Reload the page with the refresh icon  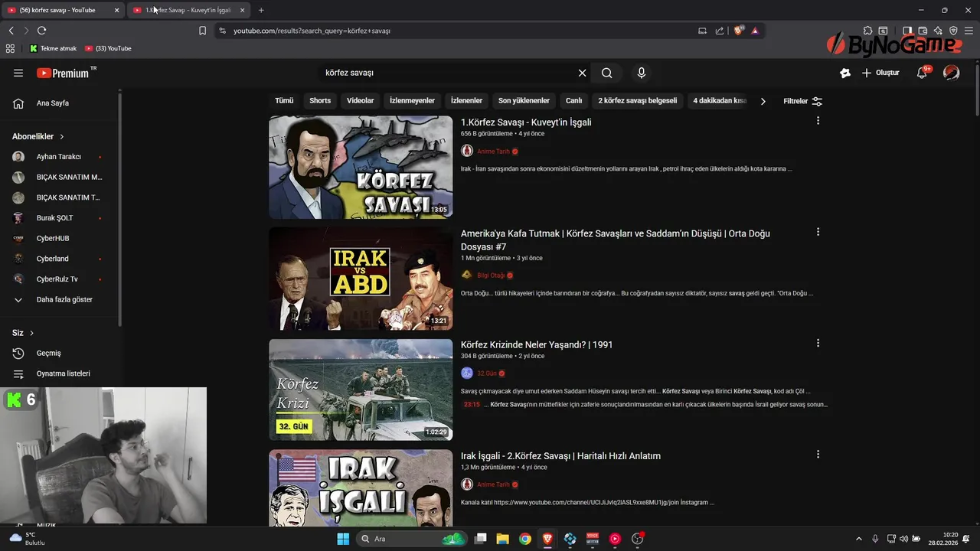[x=41, y=31]
